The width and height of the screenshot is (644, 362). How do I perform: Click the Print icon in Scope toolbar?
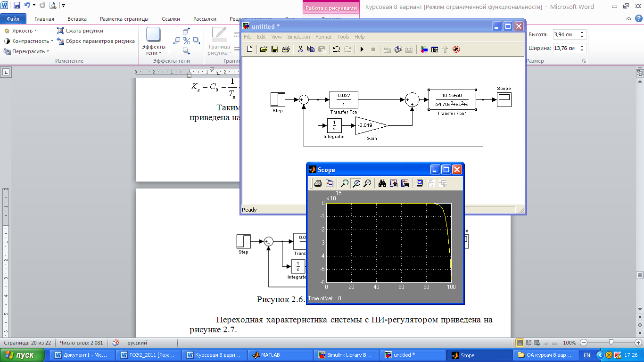pyautogui.click(x=318, y=183)
